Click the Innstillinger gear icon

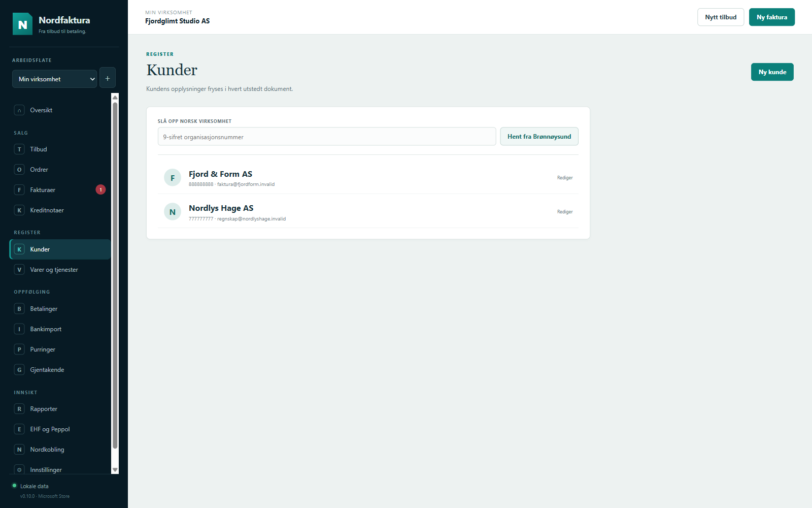(19, 470)
